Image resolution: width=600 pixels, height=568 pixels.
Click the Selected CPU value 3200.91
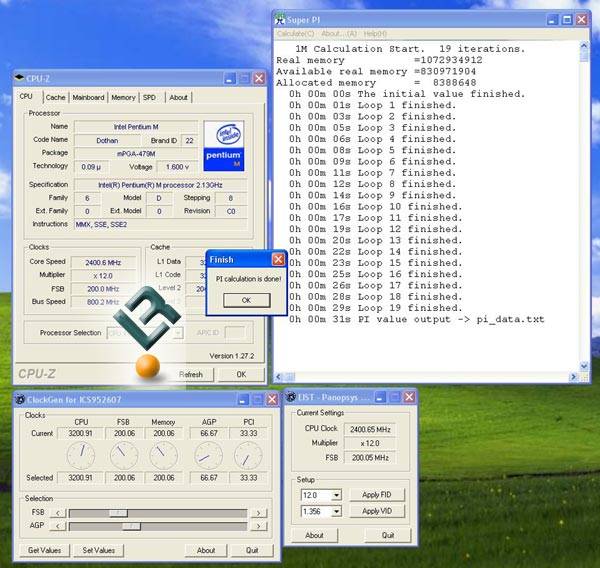click(80, 478)
